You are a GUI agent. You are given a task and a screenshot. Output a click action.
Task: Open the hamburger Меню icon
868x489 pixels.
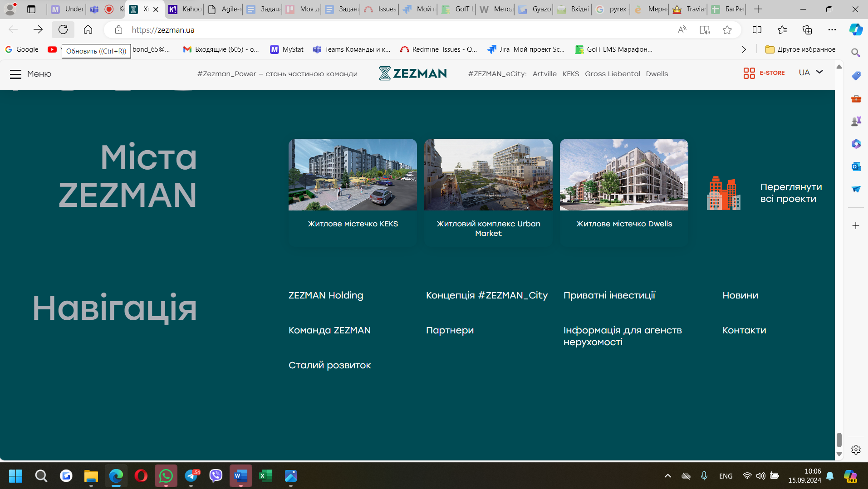tap(16, 74)
